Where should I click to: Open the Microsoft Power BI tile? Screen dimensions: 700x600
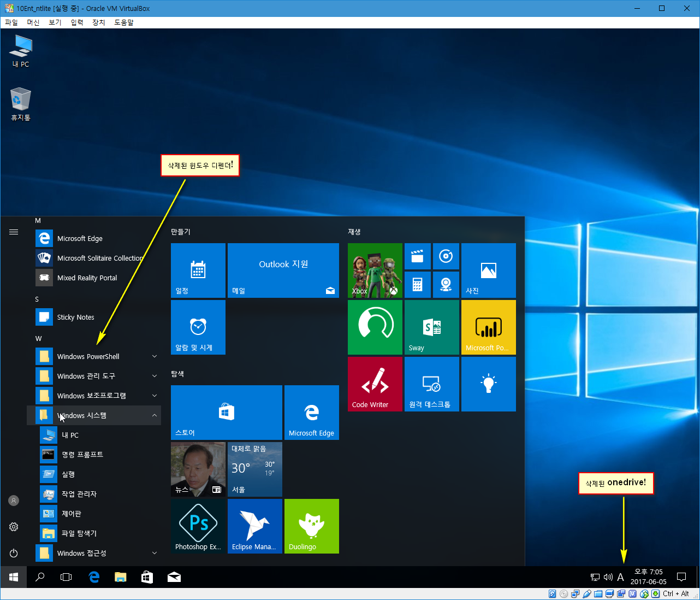(488, 327)
